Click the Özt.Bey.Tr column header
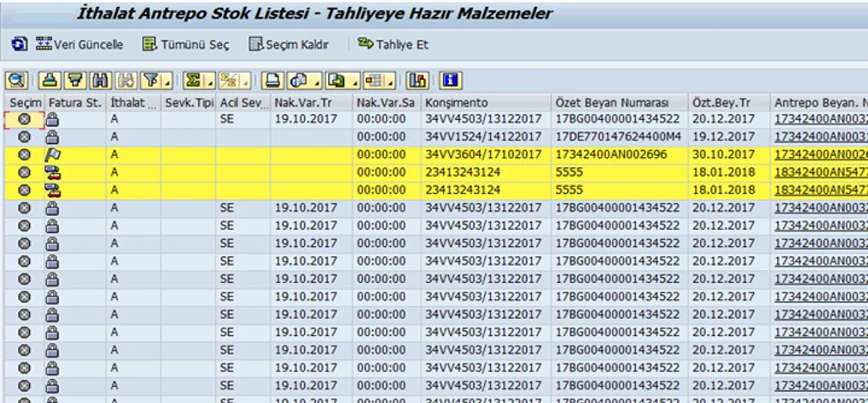 (729, 103)
